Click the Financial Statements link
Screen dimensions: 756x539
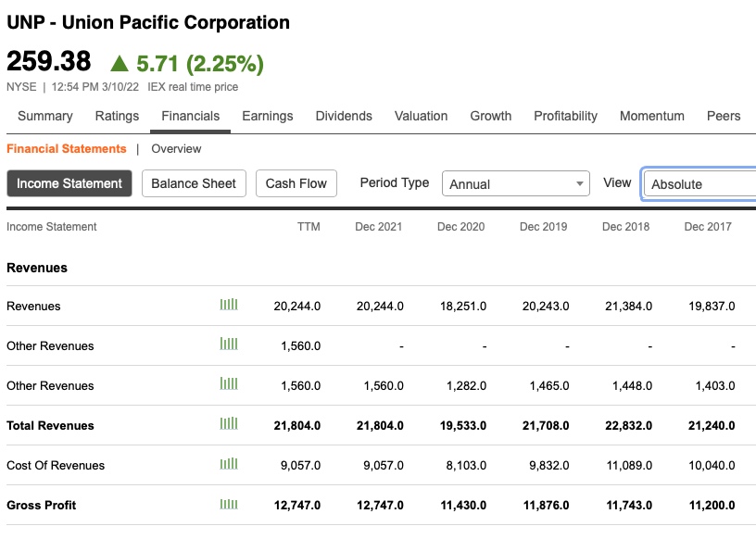coord(67,148)
